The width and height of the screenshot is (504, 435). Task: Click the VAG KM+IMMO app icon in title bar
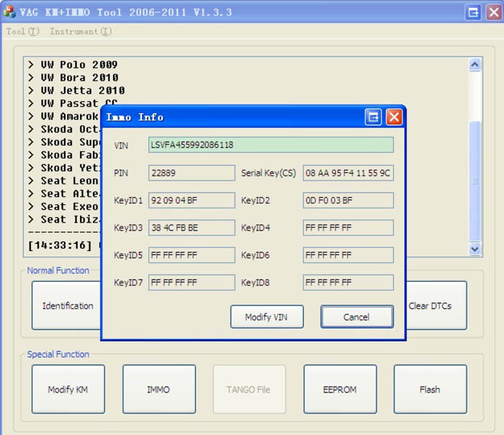[x=9, y=12]
